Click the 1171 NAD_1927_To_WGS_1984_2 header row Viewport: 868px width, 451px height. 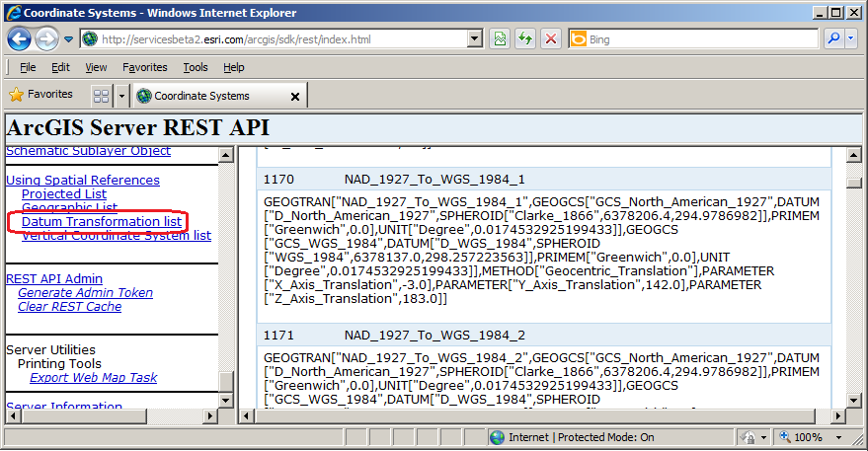[544, 336]
